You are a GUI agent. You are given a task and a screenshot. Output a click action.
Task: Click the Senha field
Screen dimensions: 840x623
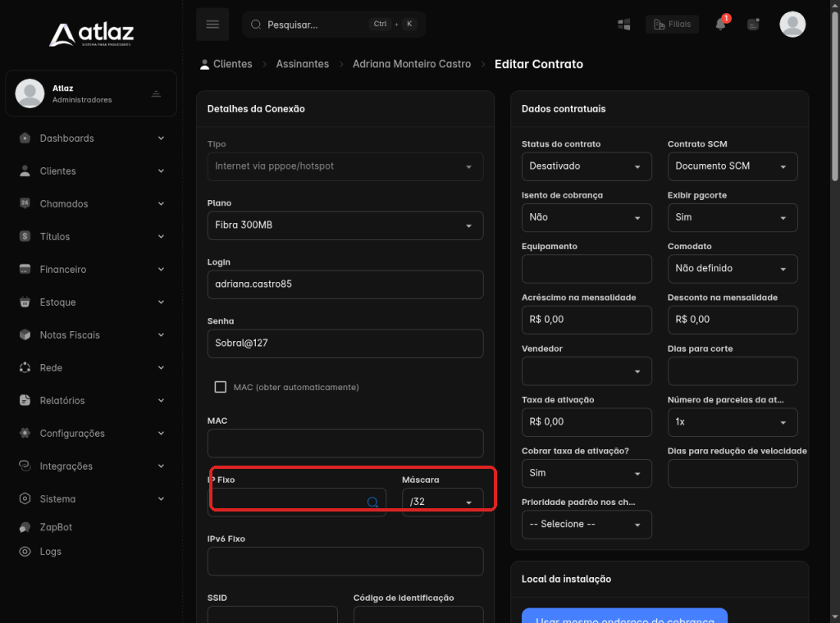point(345,343)
